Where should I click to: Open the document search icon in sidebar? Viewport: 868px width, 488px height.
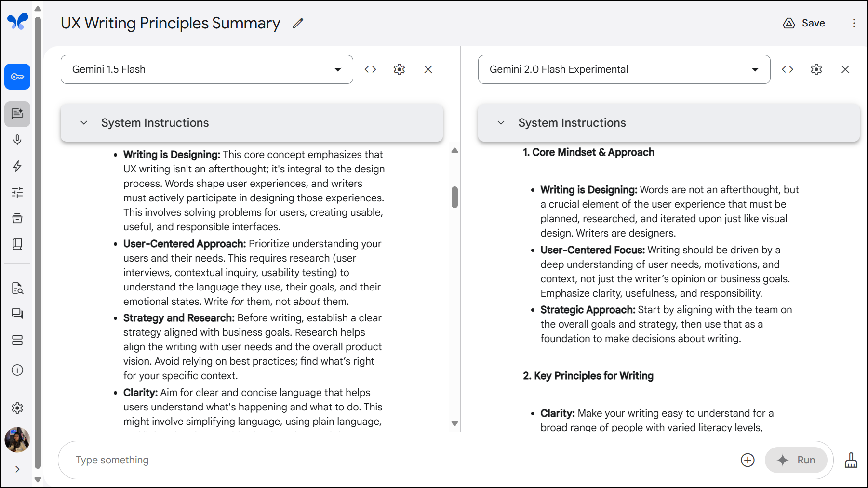coord(17,288)
